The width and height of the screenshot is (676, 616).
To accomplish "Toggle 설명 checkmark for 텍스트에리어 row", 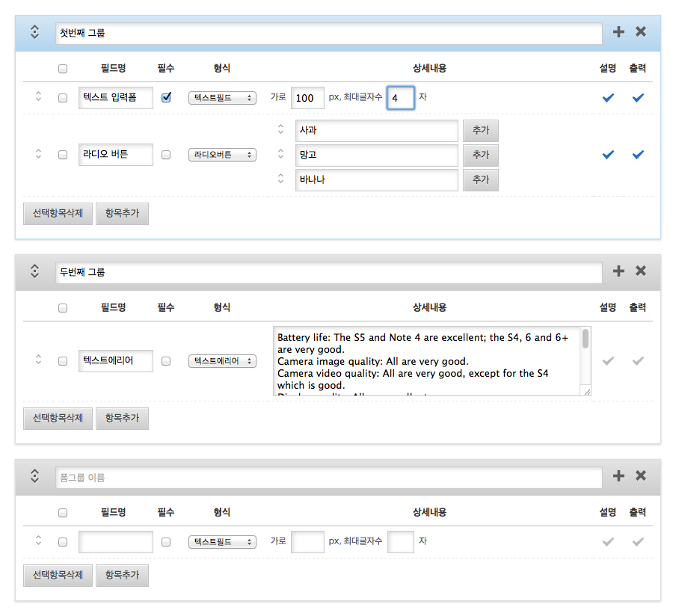I will pos(608,361).
